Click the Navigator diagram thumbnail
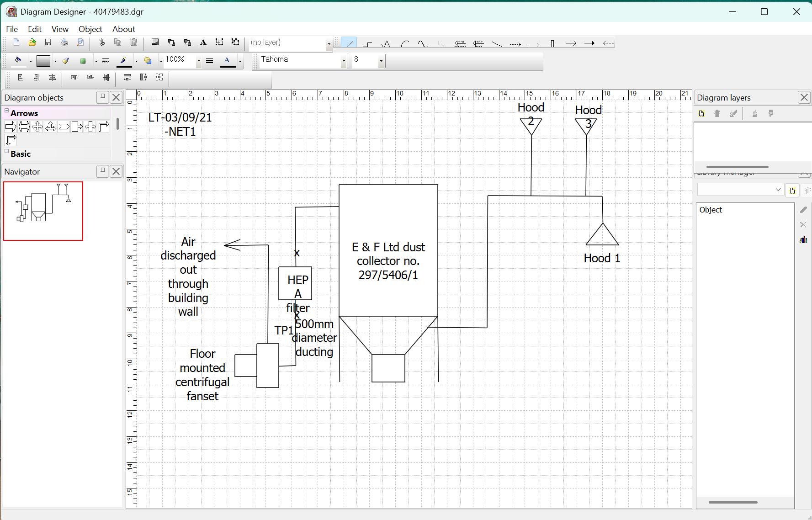This screenshot has height=520, width=812. (43, 211)
